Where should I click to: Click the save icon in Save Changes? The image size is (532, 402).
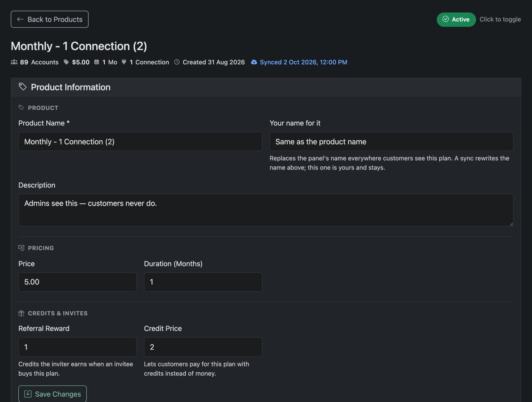[28, 394]
